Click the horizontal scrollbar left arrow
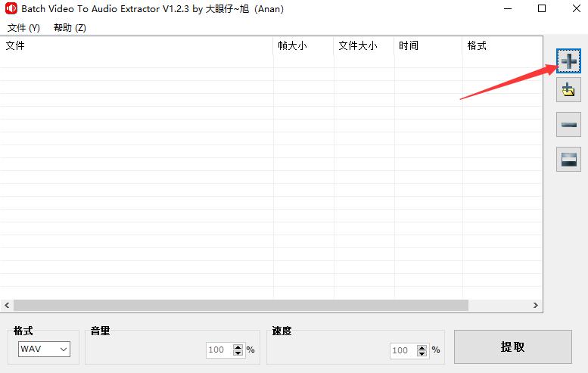 (7, 305)
